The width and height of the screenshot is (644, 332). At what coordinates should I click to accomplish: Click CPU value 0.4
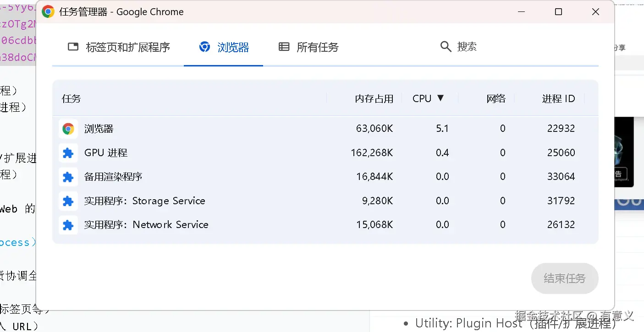click(442, 153)
